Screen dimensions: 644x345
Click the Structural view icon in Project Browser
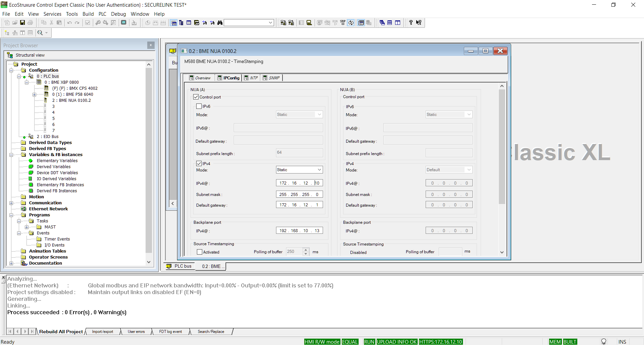pos(10,55)
